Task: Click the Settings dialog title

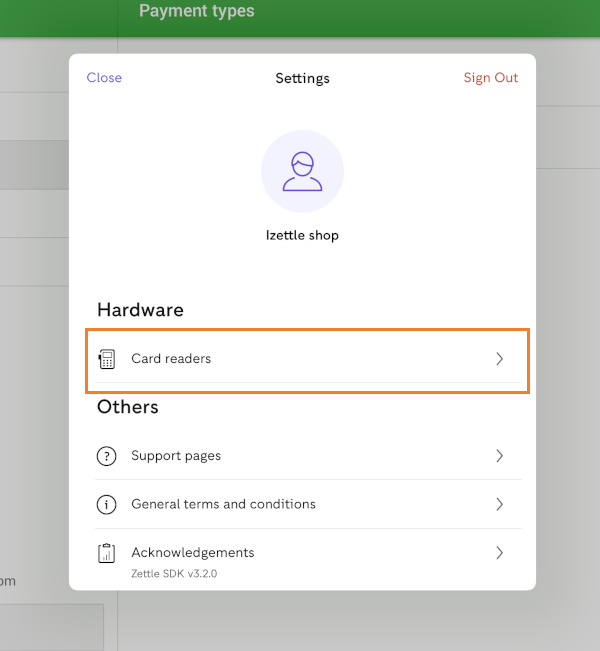Action: pyautogui.click(x=302, y=78)
